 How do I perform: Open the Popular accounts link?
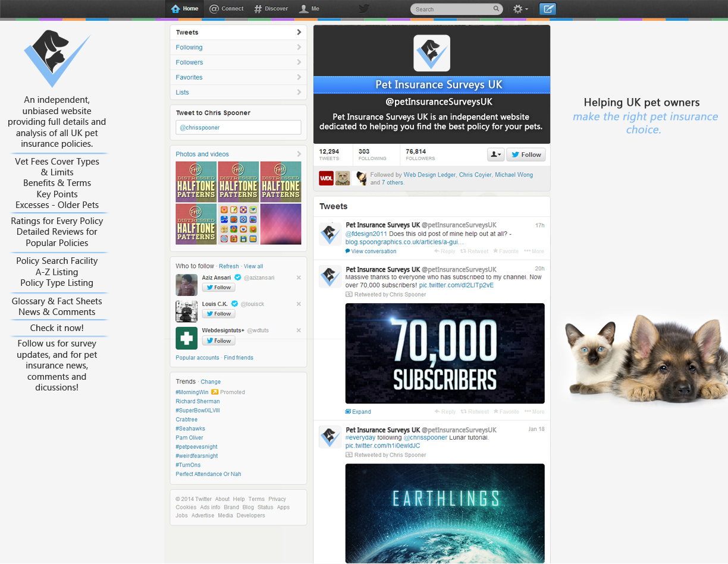coord(197,358)
